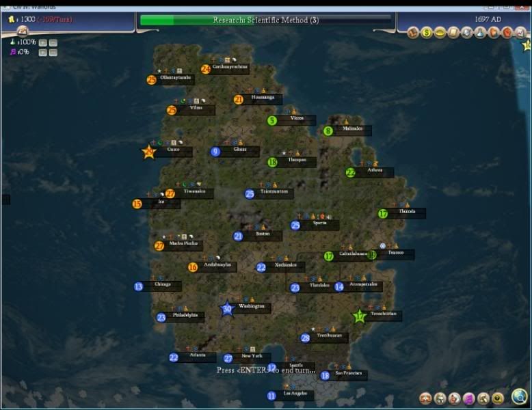Image resolution: width=532 pixels, height=410 pixels.
Task: Click the Scientific Method research bar
Action: point(266,20)
